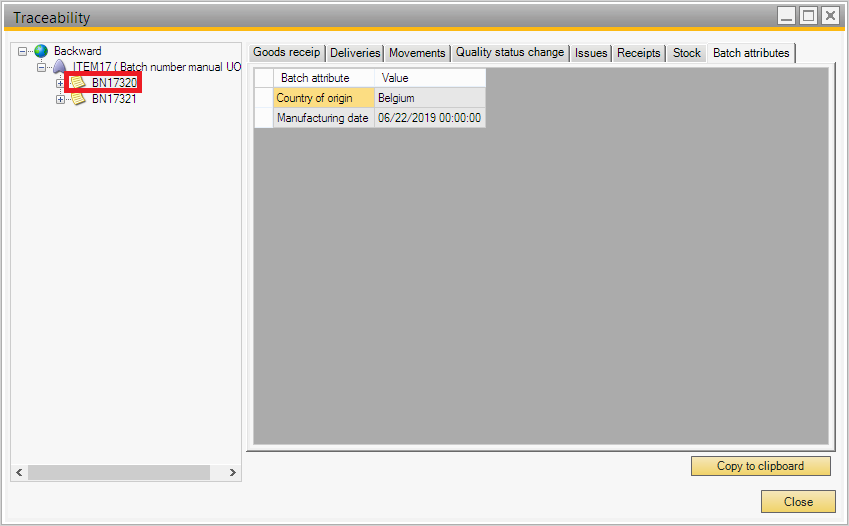Screen dimensions: 849x526
Task: Select the 06/22/2019 00:00:00 value cell
Action: click(430, 118)
